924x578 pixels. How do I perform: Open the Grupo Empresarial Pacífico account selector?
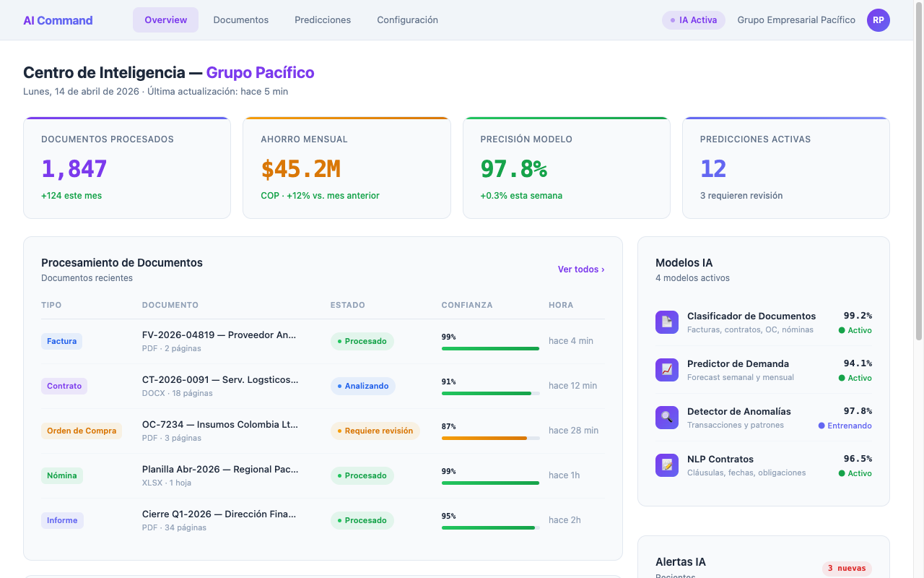(796, 20)
